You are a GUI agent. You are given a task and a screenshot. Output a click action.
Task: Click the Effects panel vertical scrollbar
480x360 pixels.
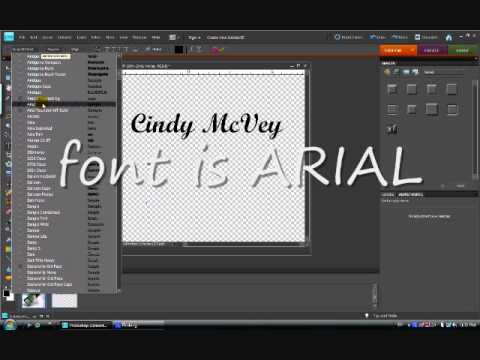(475, 130)
